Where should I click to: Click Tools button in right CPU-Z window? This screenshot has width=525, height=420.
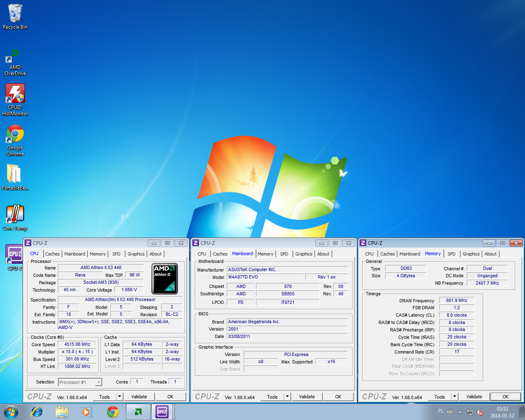440,397
